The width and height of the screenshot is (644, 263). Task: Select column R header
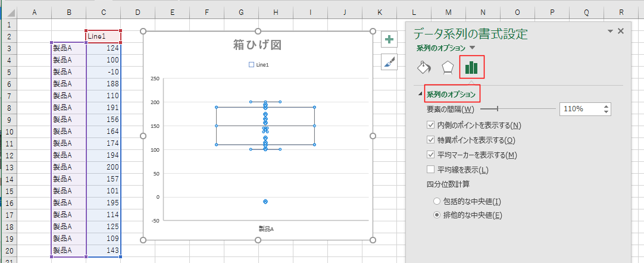(x=621, y=13)
